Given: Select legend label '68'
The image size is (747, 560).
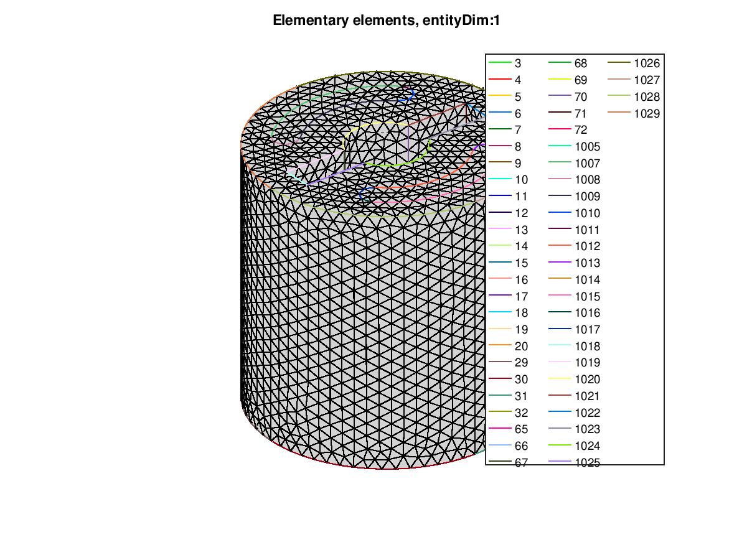Looking at the screenshot, I should coord(581,63).
